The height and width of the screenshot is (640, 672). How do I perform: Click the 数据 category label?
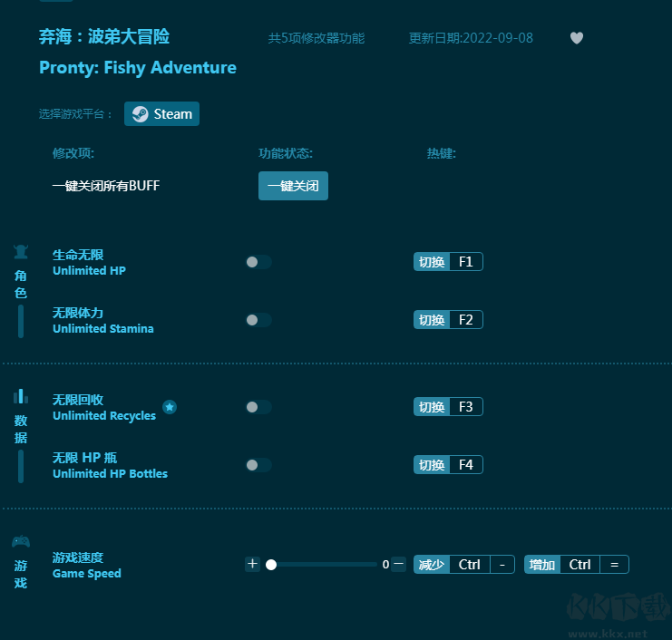(x=21, y=430)
